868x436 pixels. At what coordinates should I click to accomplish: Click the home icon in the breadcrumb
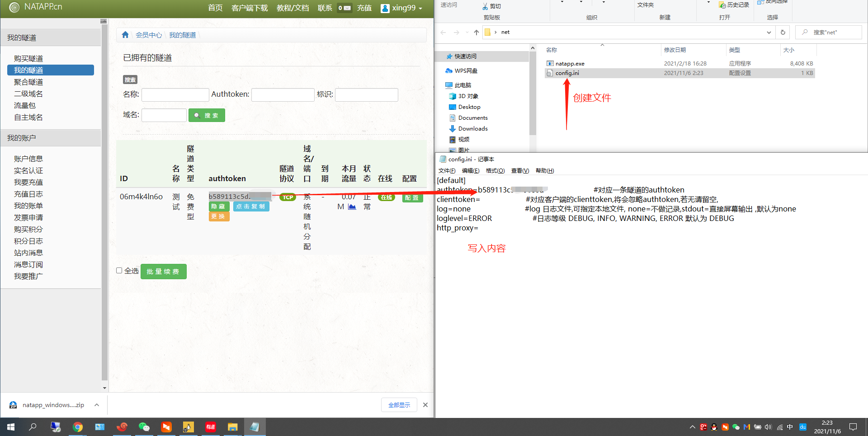click(125, 35)
